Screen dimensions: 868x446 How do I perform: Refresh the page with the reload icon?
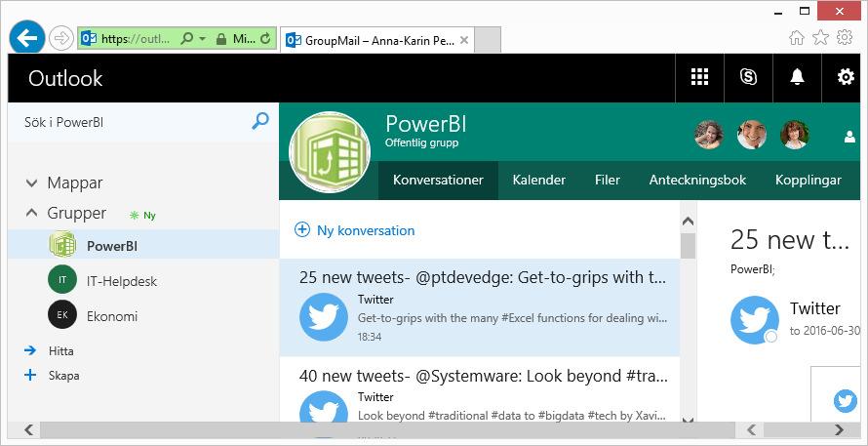click(x=265, y=39)
